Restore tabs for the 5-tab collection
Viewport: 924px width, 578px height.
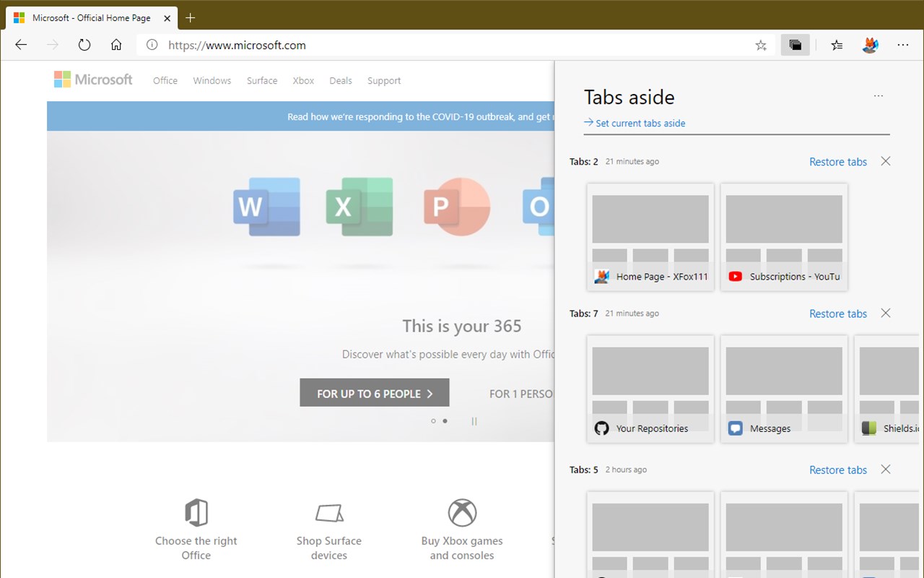[x=838, y=470]
